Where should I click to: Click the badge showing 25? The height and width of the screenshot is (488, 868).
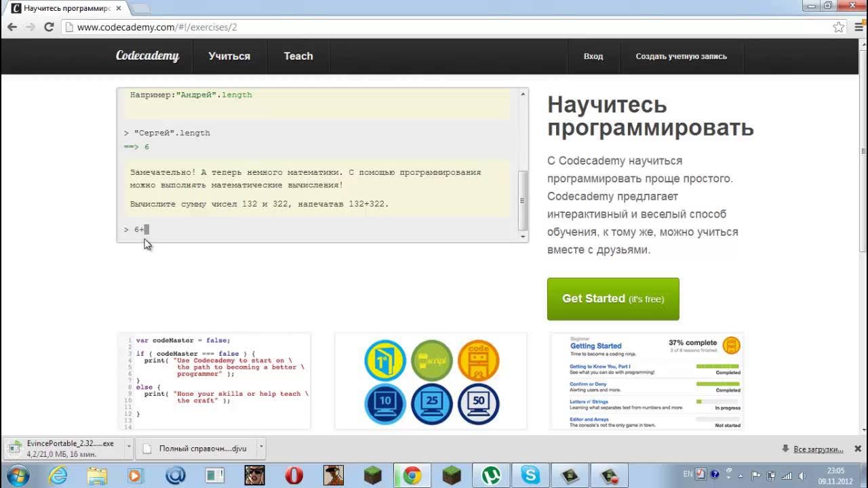431,404
